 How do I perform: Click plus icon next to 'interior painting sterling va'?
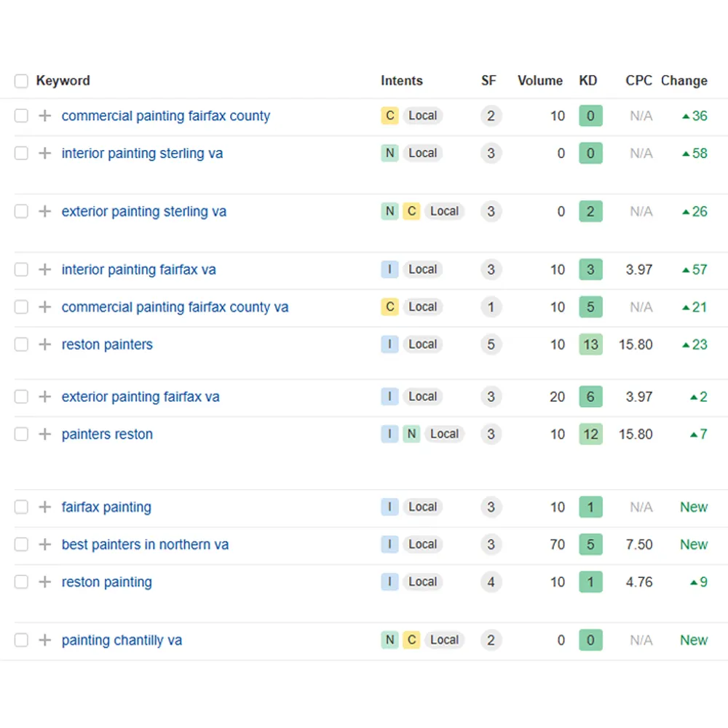pos(45,154)
